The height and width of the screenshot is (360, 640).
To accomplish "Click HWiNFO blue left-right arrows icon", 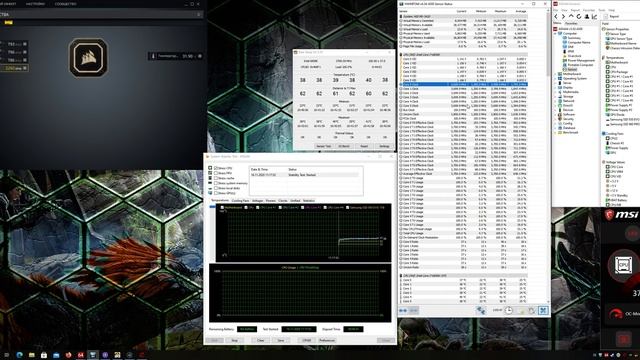I will click(x=403, y=311).
